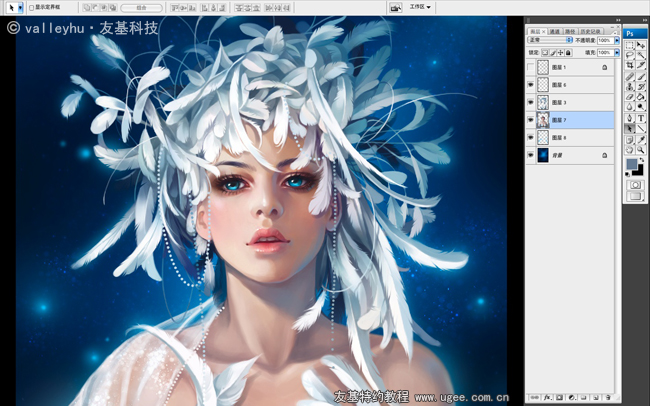Click the 组合 button in options bar

[141, 8]
